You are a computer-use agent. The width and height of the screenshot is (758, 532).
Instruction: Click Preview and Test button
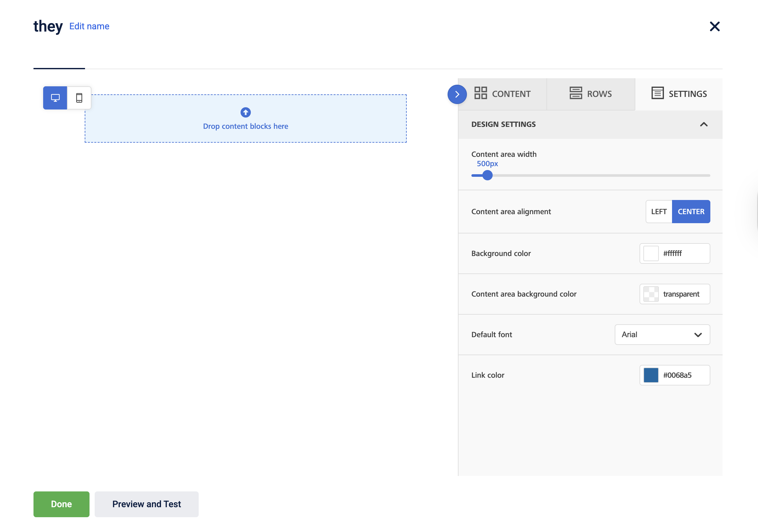tap(147, 504)
